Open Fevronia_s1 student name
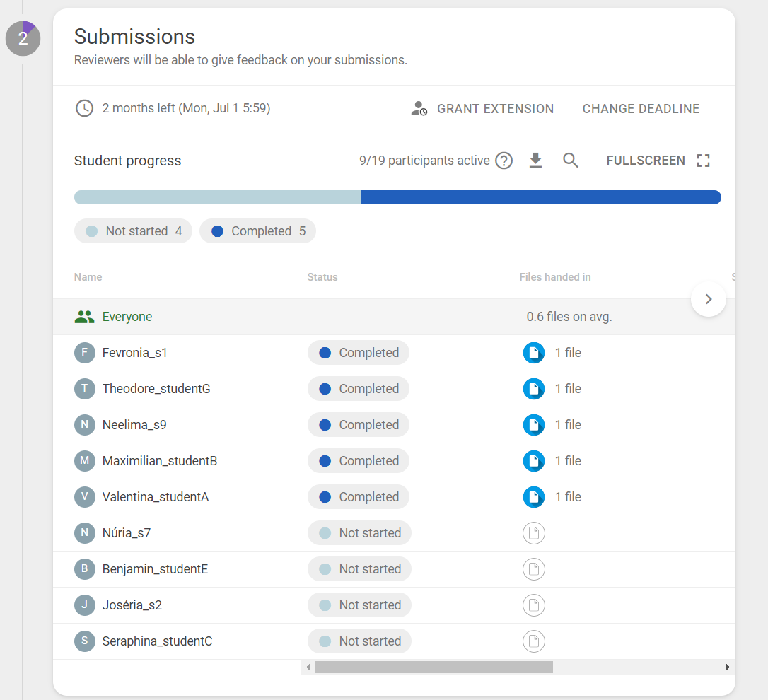The width and height of the screenshot is (768, 700). [134, 353]
